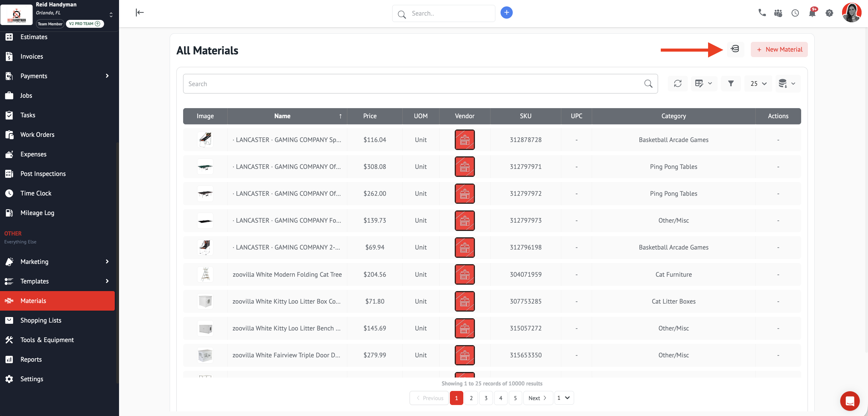Open the Reports page
Screen dimensions: 868x416
[x=57, y=359]
